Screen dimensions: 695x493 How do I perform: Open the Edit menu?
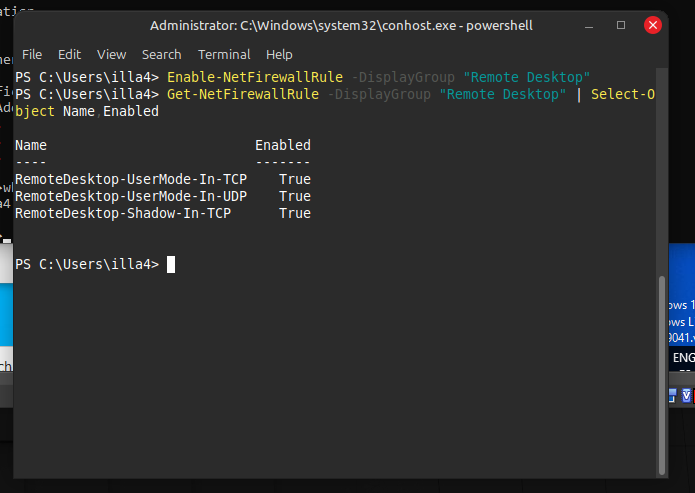(69, 54)
